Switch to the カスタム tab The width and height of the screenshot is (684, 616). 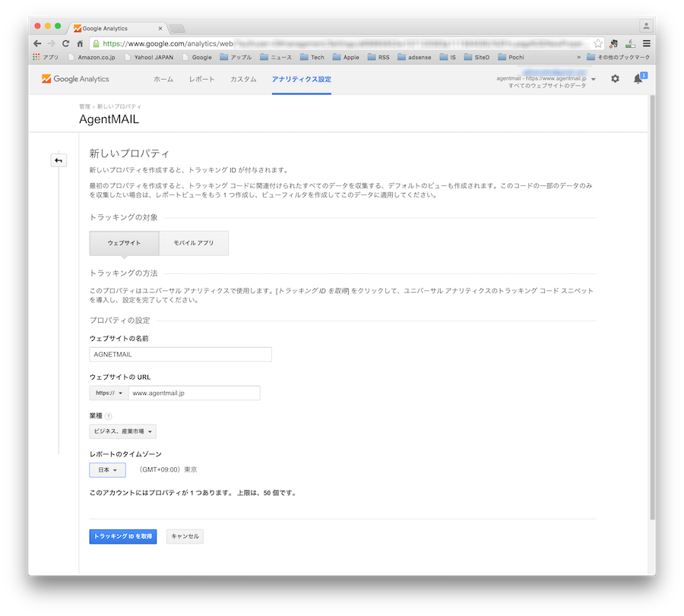tap(243, 79)
